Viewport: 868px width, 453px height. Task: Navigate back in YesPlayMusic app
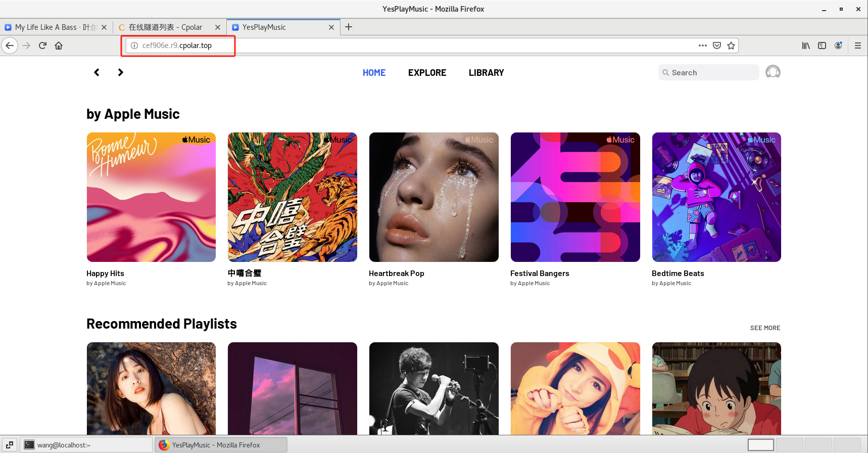(97, 72)
